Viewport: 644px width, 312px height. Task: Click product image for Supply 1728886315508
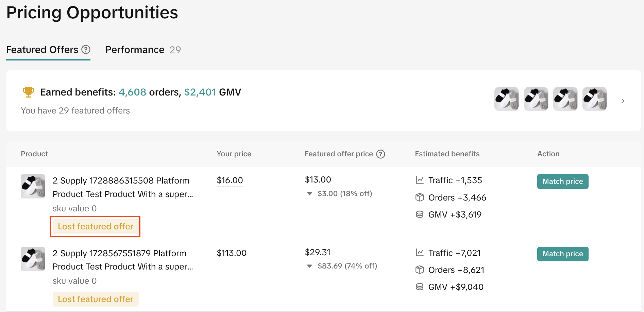pos(33,186)
